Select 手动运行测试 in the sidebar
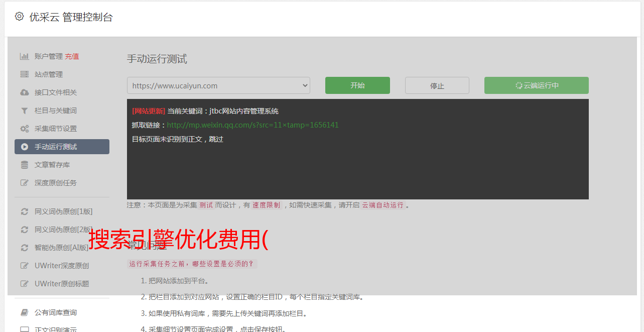The image size is (644, 332). (62, 147)
